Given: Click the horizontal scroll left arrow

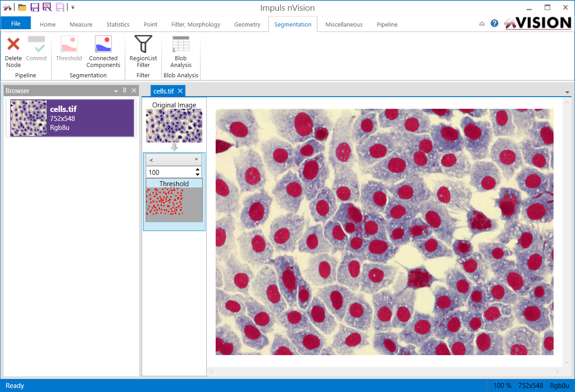Looking at the screenshot, I should 212,371.
